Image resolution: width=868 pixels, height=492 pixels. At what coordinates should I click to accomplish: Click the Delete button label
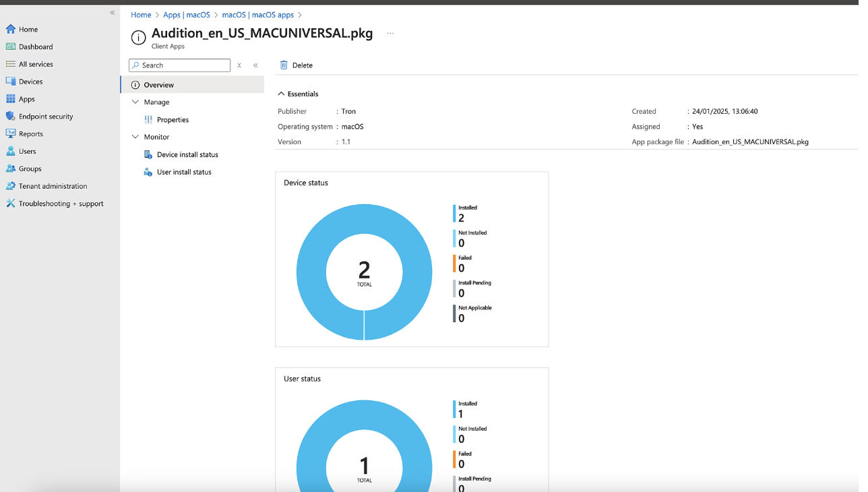tap(303, 65)
